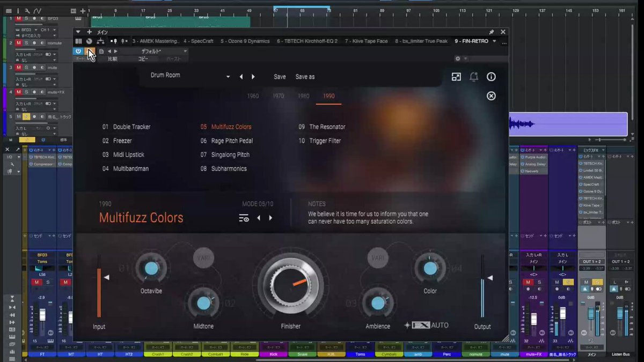Toggle the left VARI button
The width and height of the screenshot is (644, 362).
click(x=203, y=258)
